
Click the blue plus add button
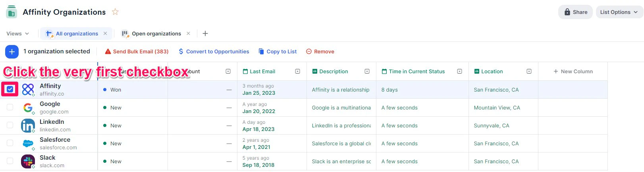click(12, 51)
